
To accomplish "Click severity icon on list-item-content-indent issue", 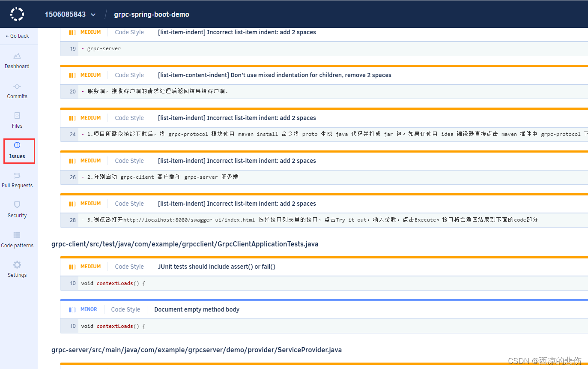I will coord(72,75).
